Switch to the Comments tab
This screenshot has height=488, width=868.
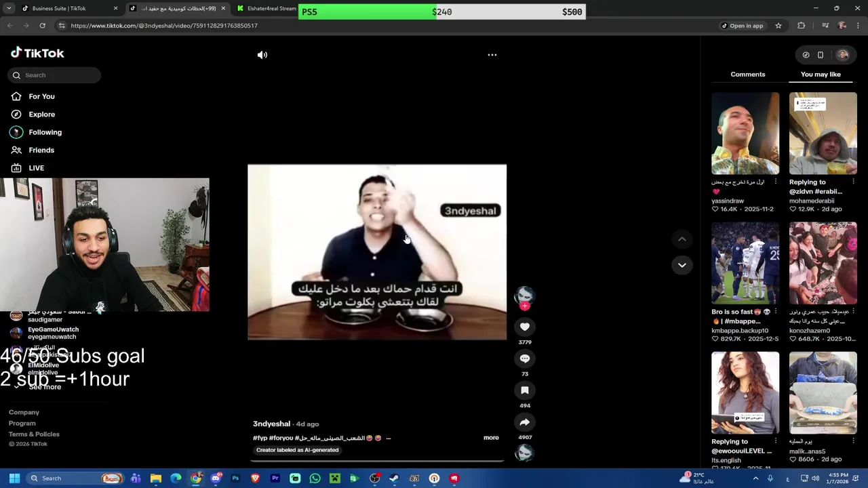[x=748, y=75]
